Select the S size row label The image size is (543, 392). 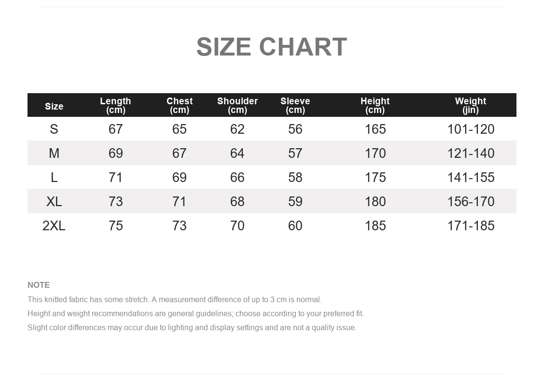coord(54,129)
